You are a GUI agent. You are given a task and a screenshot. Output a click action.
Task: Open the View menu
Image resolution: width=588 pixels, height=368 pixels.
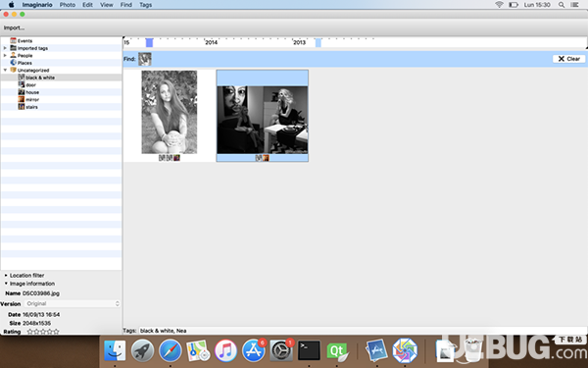pos(107,5)
